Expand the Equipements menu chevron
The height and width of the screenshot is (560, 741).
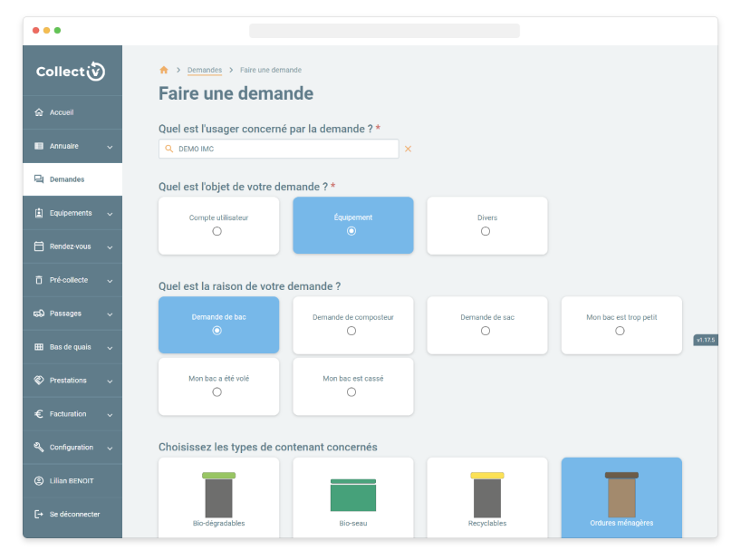[110, 214]
